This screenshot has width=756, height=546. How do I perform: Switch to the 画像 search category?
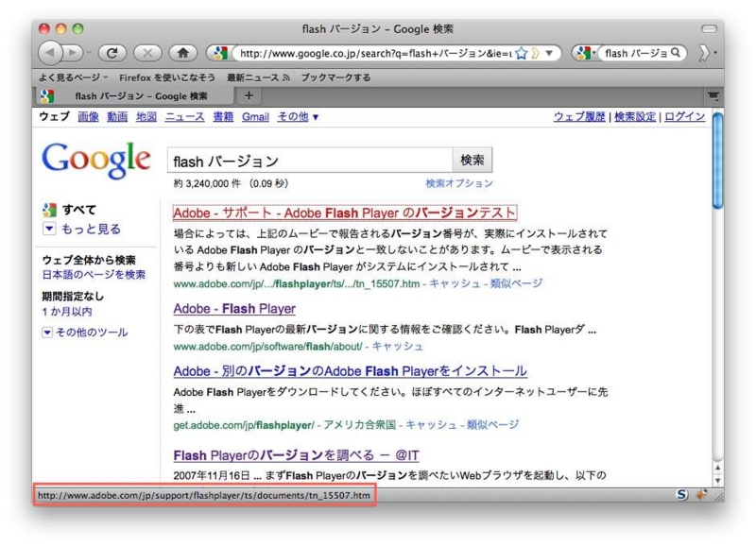(x=88, y=116)
